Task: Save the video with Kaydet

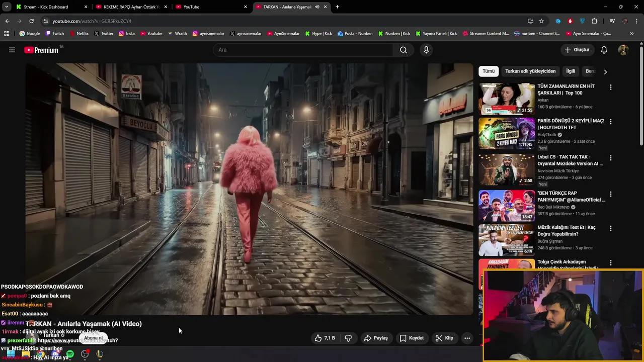Action: 412,338
